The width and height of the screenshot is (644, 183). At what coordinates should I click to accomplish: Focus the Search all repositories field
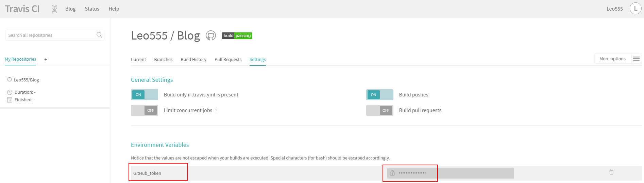pos(51,35)
